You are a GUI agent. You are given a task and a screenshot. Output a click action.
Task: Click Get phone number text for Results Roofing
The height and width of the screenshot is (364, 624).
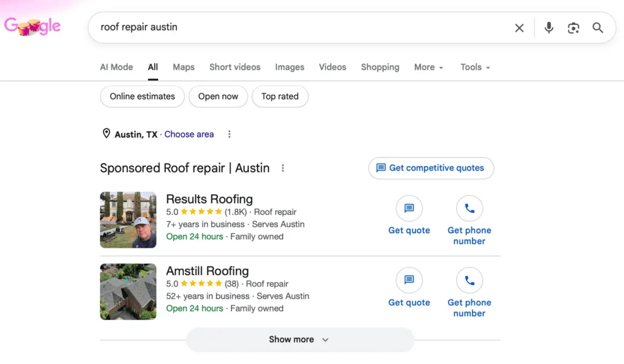pyautogui.click(x=470, y=236)
